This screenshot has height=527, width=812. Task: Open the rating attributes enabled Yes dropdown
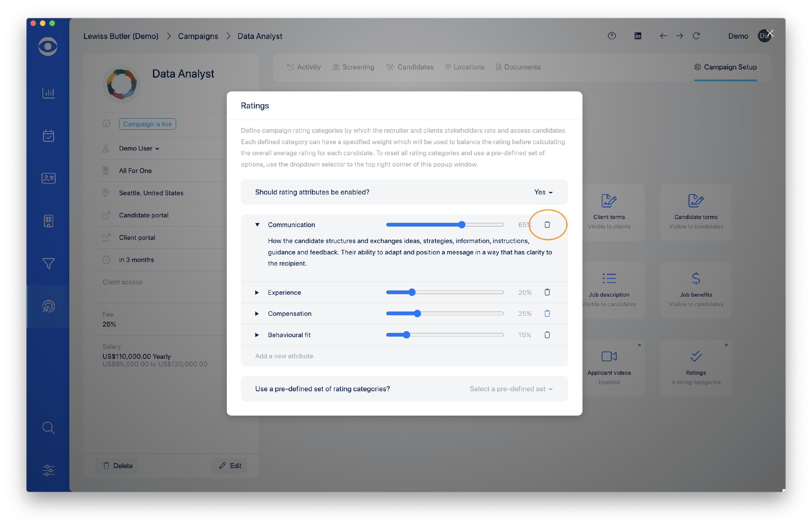pos(543,192)
